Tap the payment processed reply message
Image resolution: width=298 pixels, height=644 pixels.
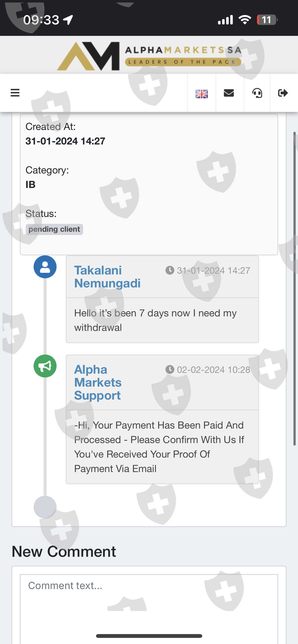point(159,447)
